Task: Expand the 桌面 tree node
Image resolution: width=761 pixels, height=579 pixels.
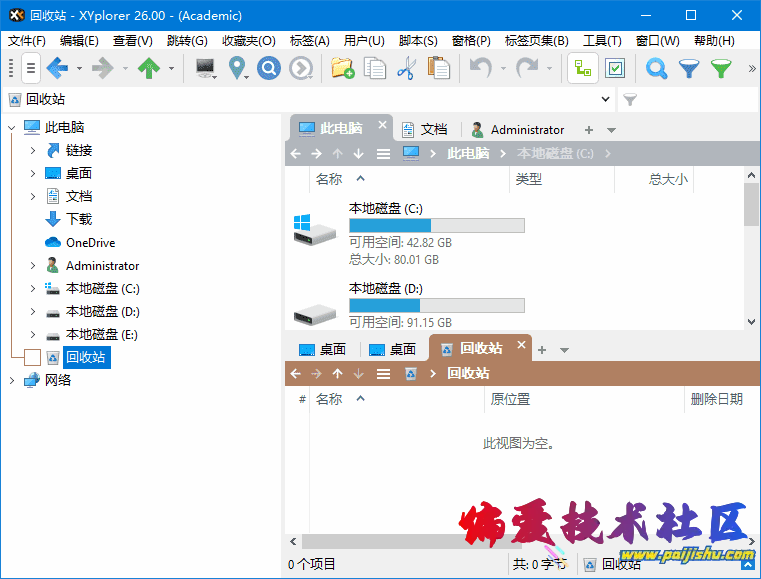Action: [33, 173]
